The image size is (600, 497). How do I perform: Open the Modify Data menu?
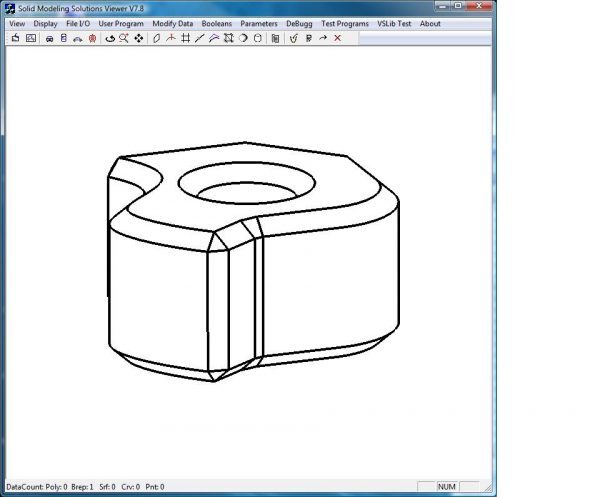172,23
